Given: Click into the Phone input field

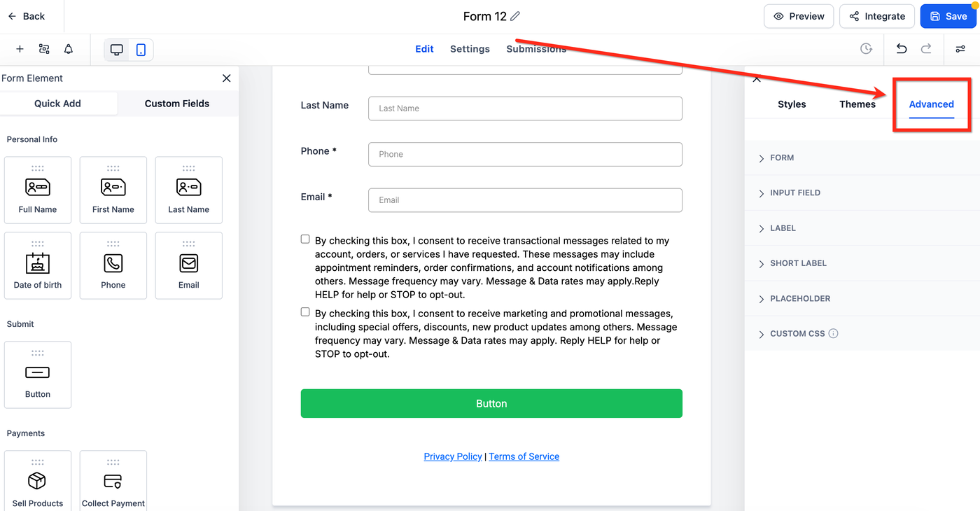Looking at the screenshot, I should click(525, 154).
